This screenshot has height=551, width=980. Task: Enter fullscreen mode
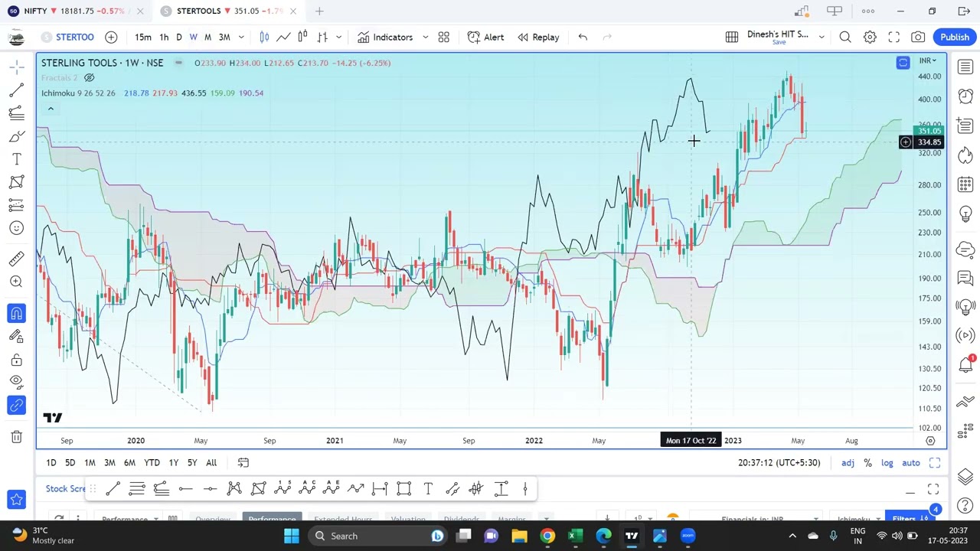click(x=893, y=37)
